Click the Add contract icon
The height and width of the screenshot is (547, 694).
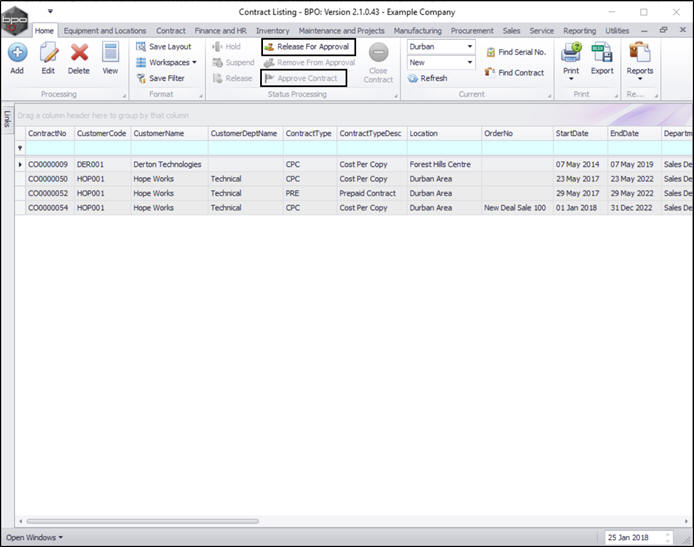[17, 53]
